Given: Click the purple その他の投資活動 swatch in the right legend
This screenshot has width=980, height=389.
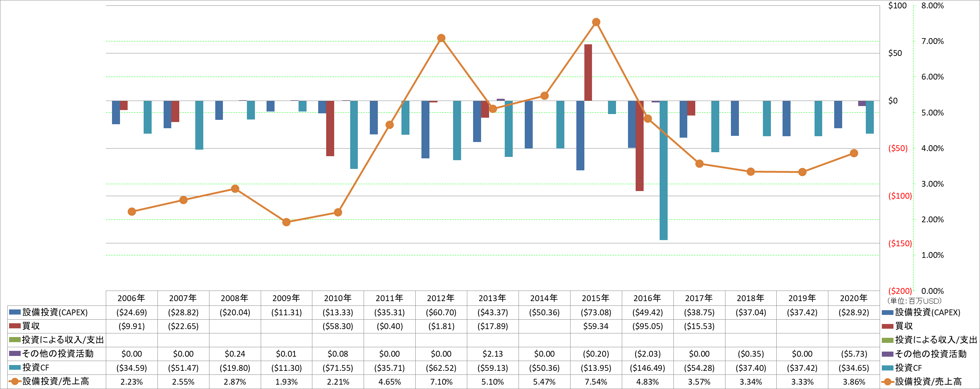Looking at the screenshot, I should click(888, 354).
